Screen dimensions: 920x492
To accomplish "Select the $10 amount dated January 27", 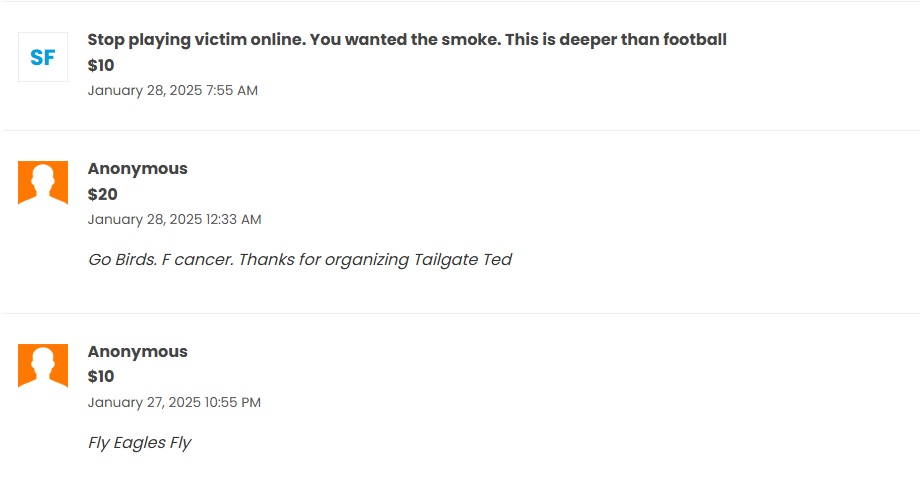I will (101, 377).
